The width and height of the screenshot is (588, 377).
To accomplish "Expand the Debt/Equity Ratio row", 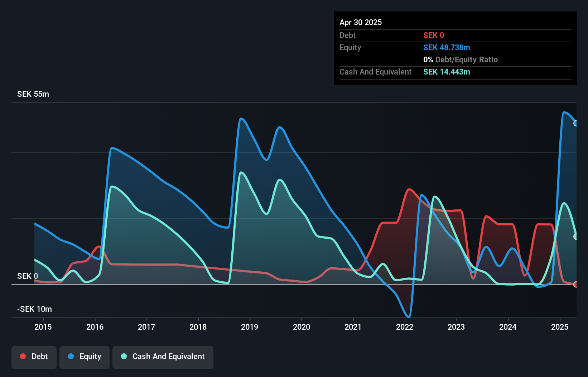I will click(x=461, y=59).
